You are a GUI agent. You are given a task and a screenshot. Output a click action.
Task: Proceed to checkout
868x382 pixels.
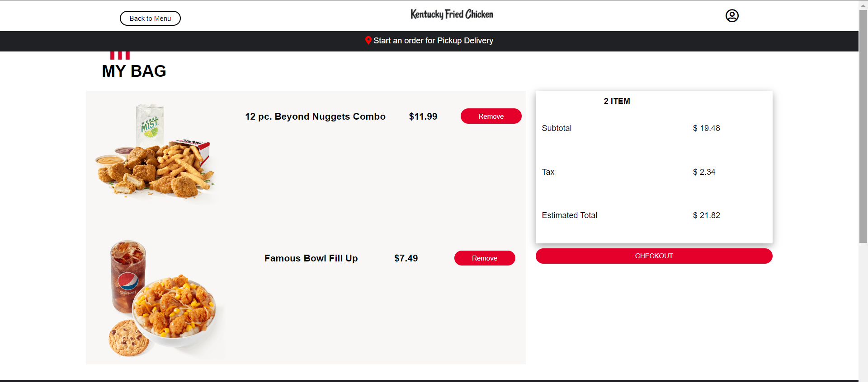pyautogui.click(x=653, y=256)
